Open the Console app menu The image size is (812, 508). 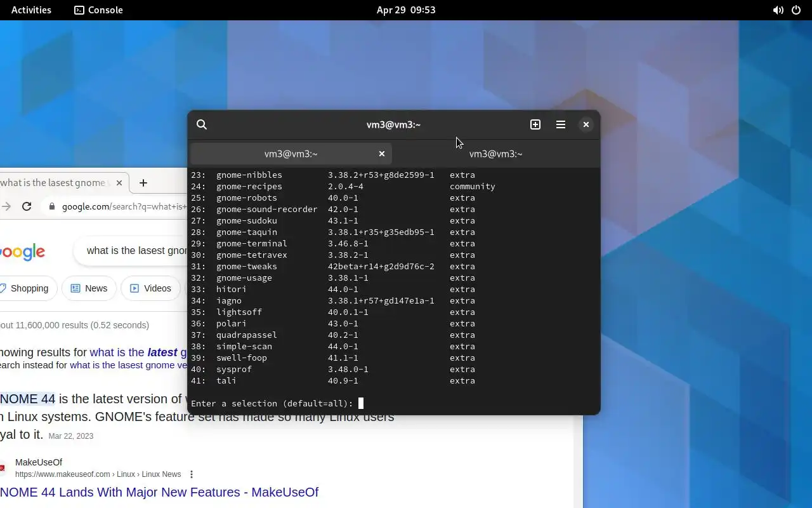pyautogui.click(x=98, y=10)
